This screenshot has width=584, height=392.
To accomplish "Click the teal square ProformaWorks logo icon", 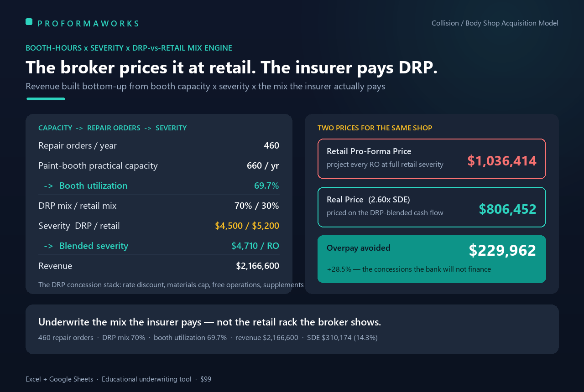I will coord(29,21).
